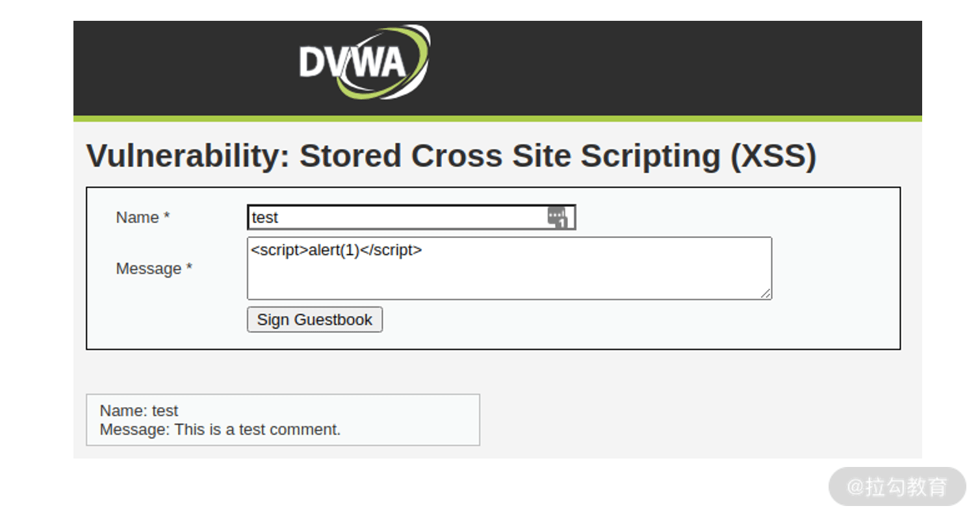The image size is (980, 519).
Task: Click the asterisk beside the Name label
Action: (167, 215)
